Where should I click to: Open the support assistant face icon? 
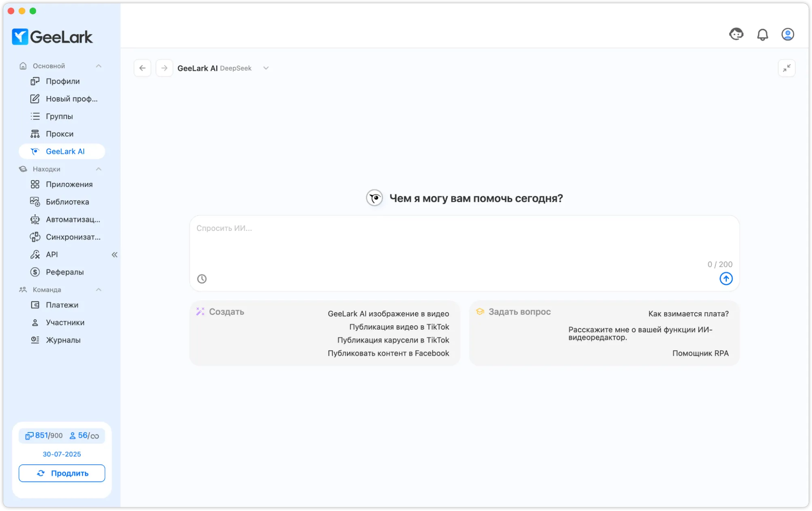736,34
